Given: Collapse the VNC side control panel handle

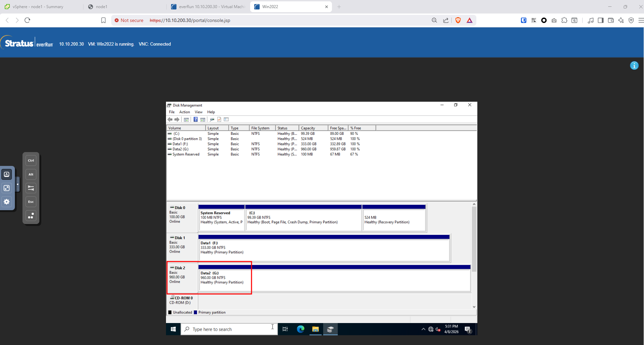Looking at the screenshot, I should pyautogui.click(x=18, y=184).
